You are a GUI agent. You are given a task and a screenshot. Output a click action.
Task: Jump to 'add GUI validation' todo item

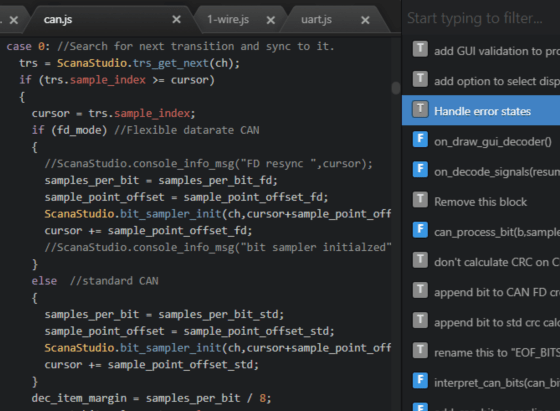click(481, 50)
